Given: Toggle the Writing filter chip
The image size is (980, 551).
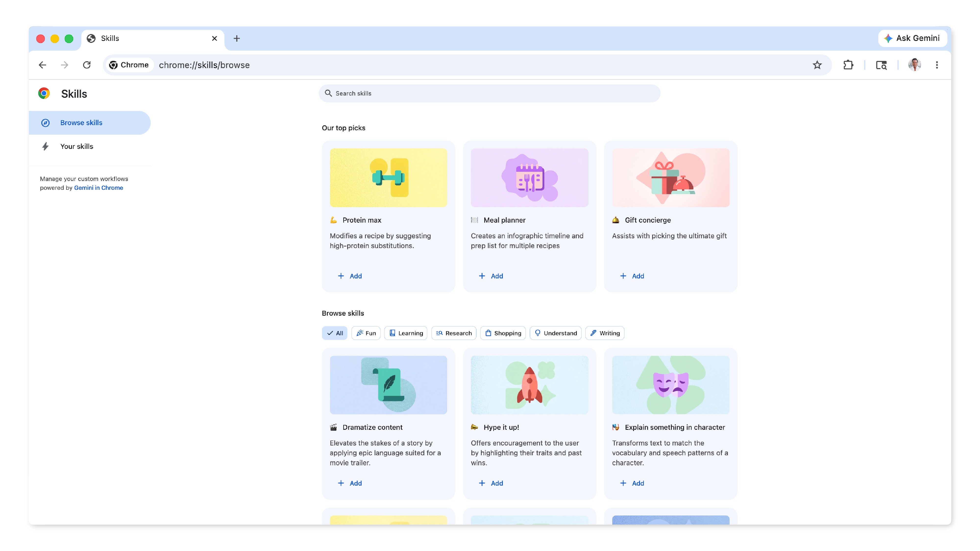Looking at the screenshot, I should point(604,333).
